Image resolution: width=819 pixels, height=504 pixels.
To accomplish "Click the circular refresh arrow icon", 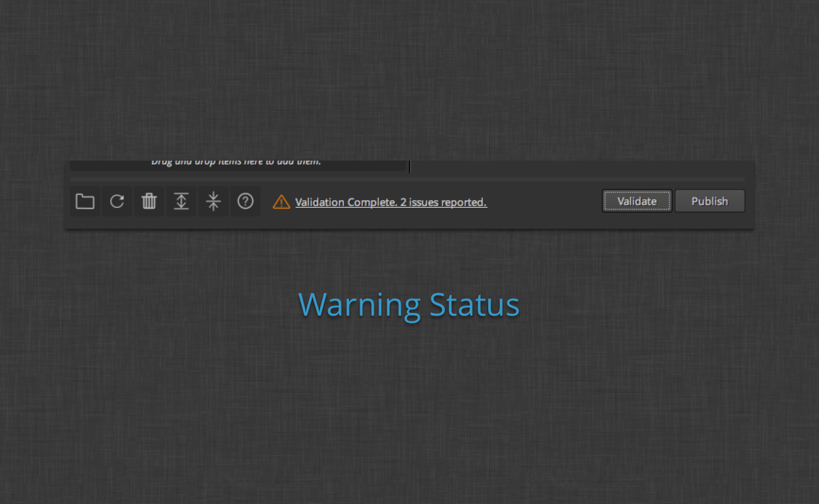I will (117, 202).
